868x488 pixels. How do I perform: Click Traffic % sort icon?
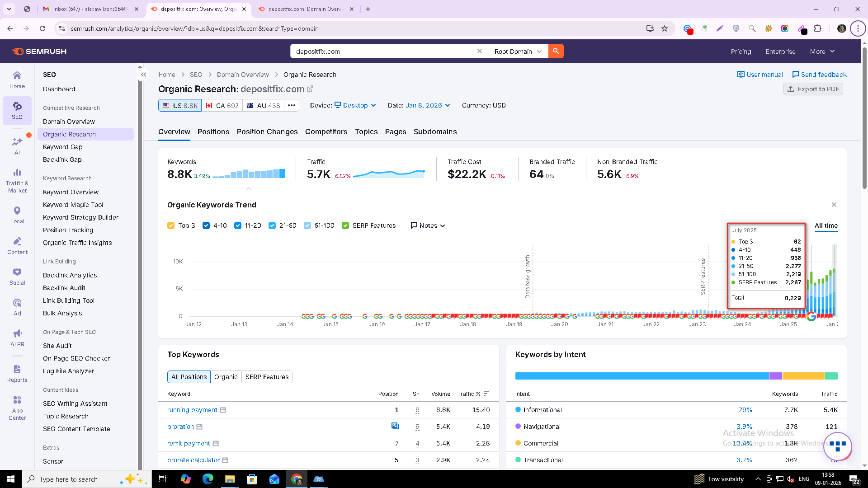(486, 394)
